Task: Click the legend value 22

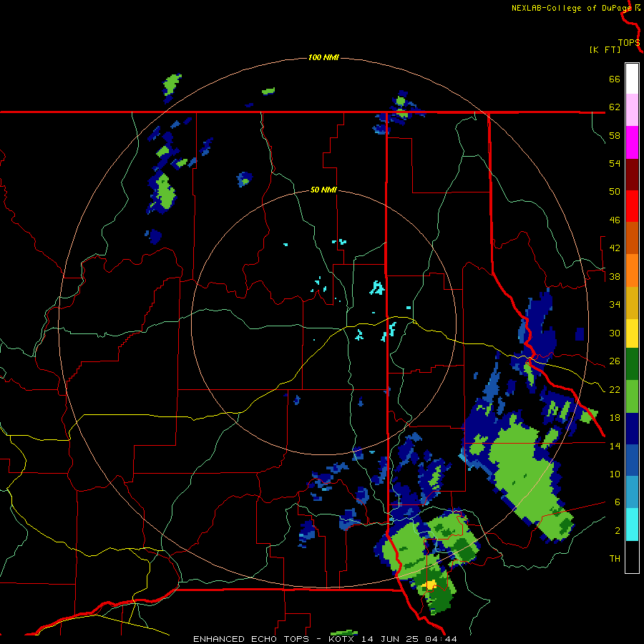Action: coord(615,389)
